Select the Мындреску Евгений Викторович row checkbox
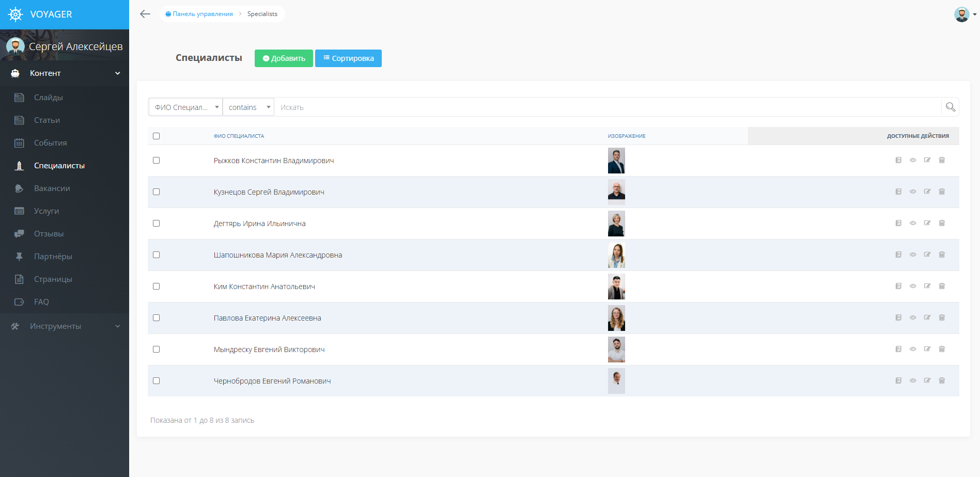 click(156, 349)
